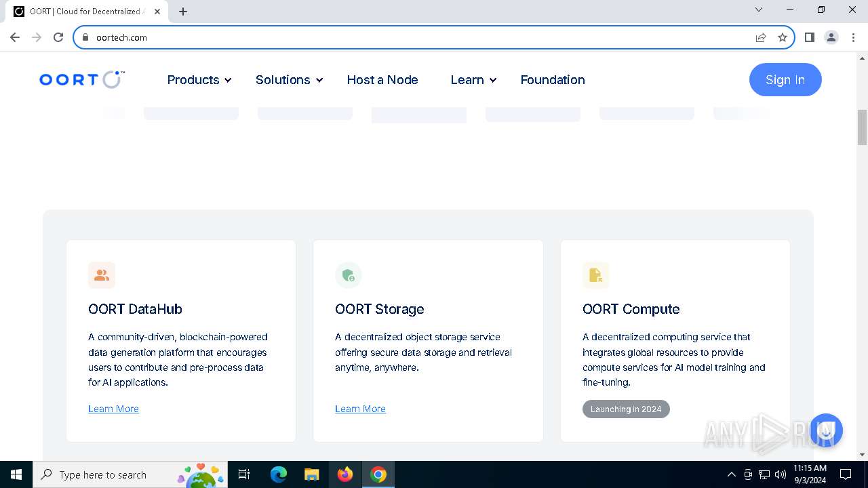Viewport: 868px width, 488px height.
Task: Launch Firefox from the taskbar
Action: pyautogui.click(x=345, y=474)
